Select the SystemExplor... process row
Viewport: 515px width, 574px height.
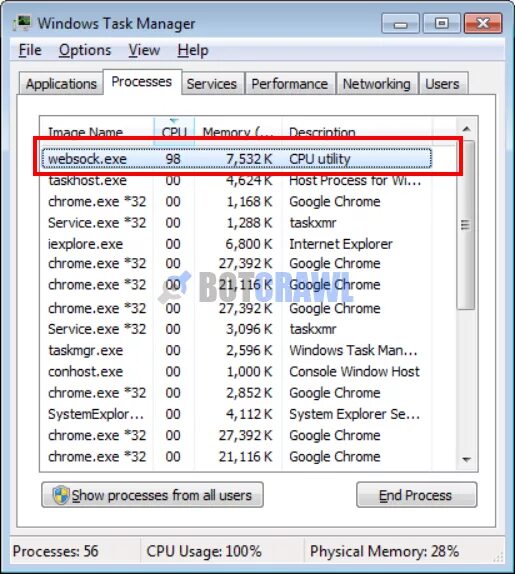(x=236, y=414)
